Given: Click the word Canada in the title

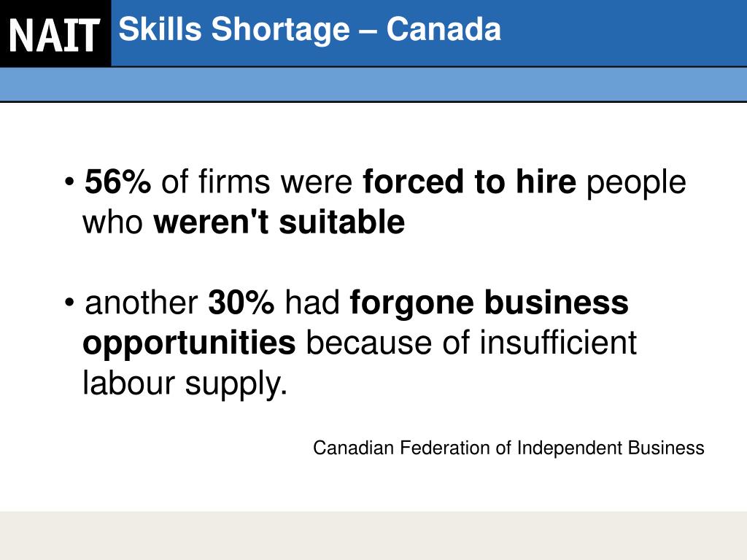Looking at the screenshot, I should point(444,29).
